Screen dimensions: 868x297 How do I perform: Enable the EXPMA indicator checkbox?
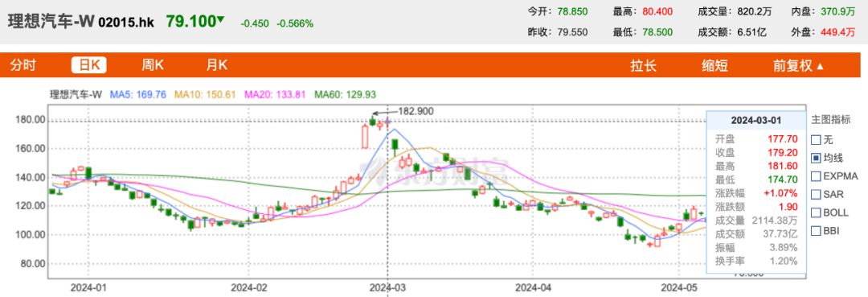tap(816, 176)
